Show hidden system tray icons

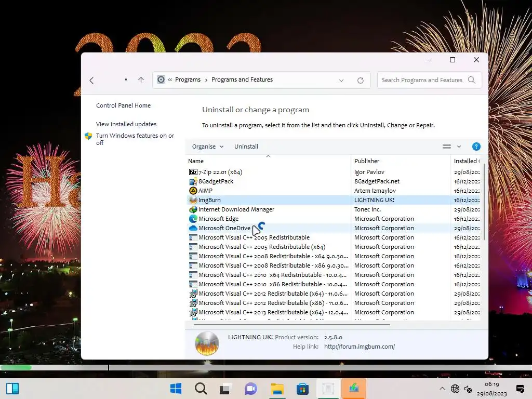(442, 389)
